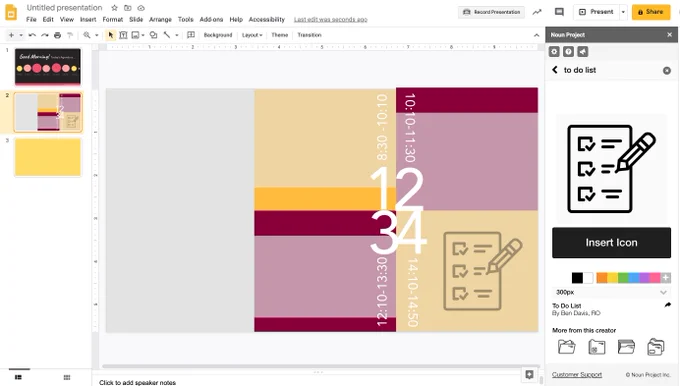Click the Share button

click(x=651, y=12)
